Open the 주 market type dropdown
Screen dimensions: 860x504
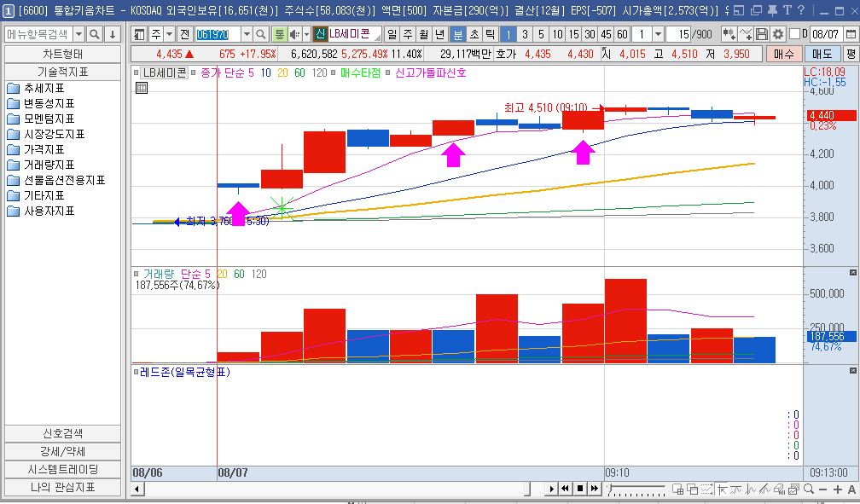pyautogui.click(x=170, y=35)
